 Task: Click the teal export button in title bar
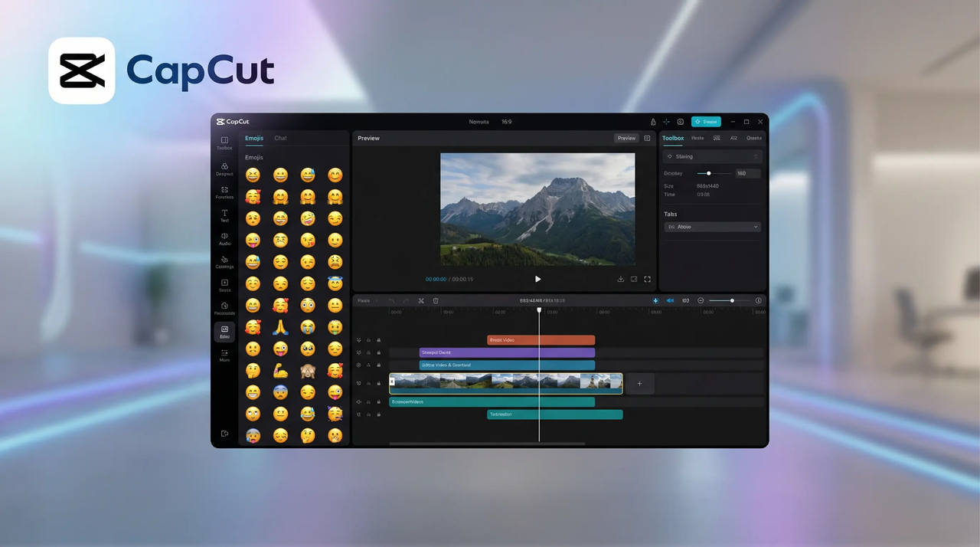pos(706,122)
